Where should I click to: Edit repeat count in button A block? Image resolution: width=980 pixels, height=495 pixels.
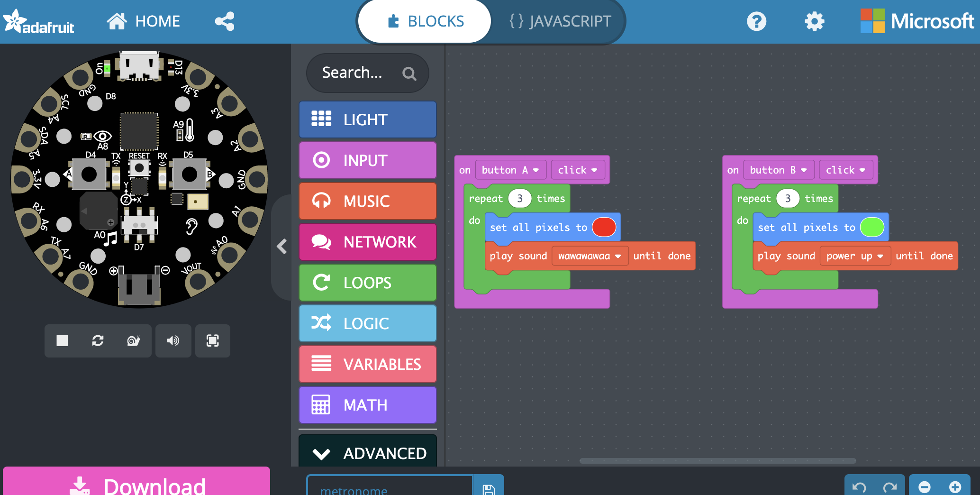click(x=520, y=199)
